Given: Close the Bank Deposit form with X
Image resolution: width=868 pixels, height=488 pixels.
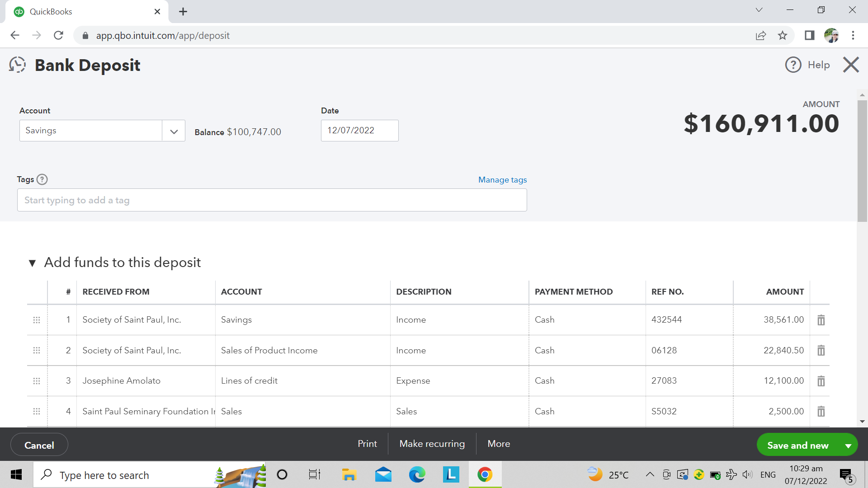Looking at the screenshot, I should tap(851, 65).
